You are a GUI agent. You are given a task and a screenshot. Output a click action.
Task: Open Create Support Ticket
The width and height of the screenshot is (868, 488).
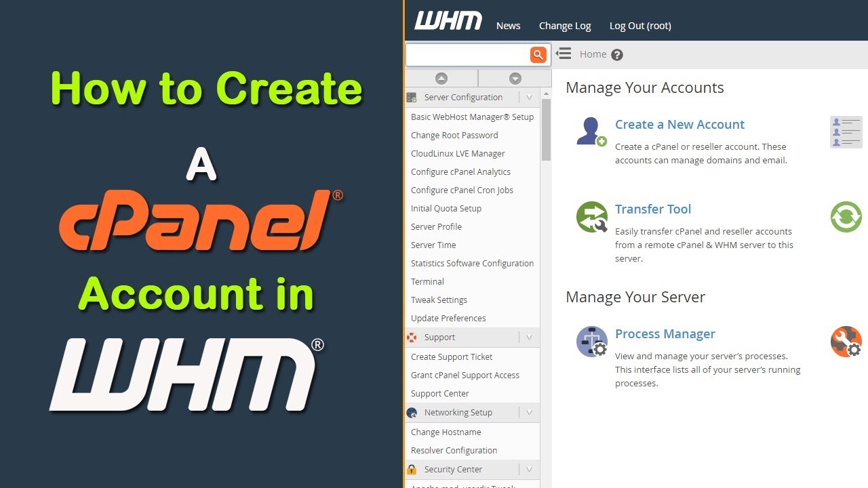[x=452, y=357]
